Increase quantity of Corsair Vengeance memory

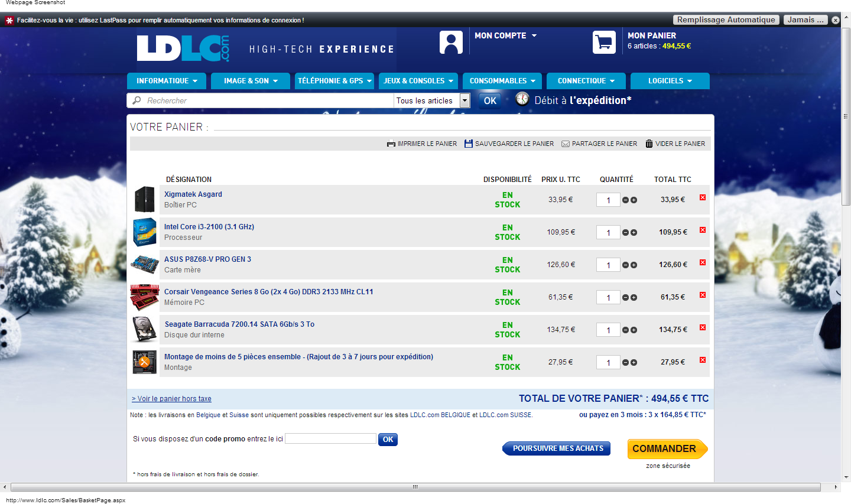point(634,298)
